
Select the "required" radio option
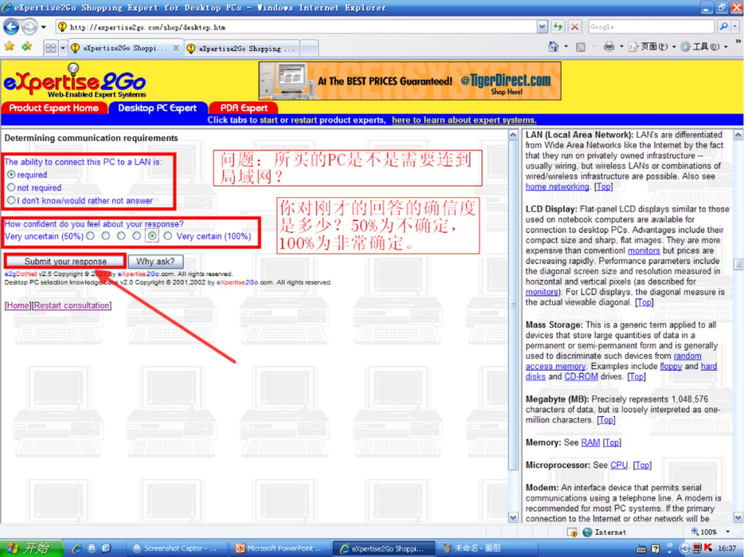point(11,175)
